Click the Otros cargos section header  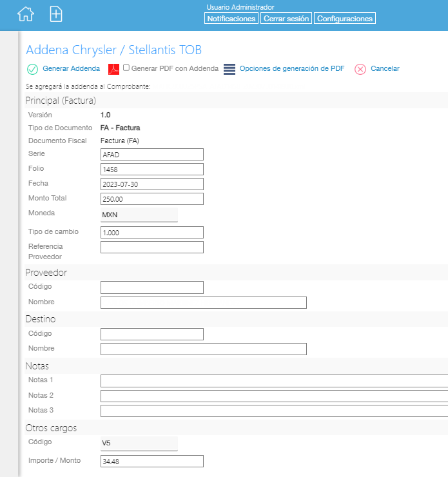pyautogui.click(x=51, y=428)
